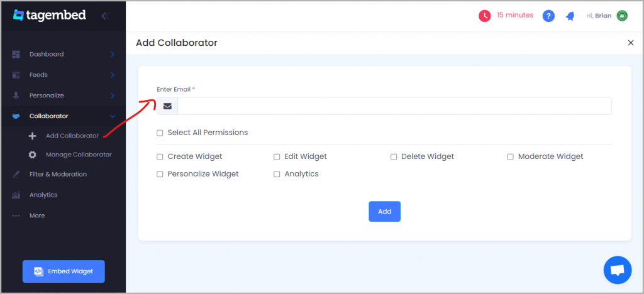This screenshot has width=644, height=294.
Task: Enable Moderate Widget permission
Action: pos(510,157)
